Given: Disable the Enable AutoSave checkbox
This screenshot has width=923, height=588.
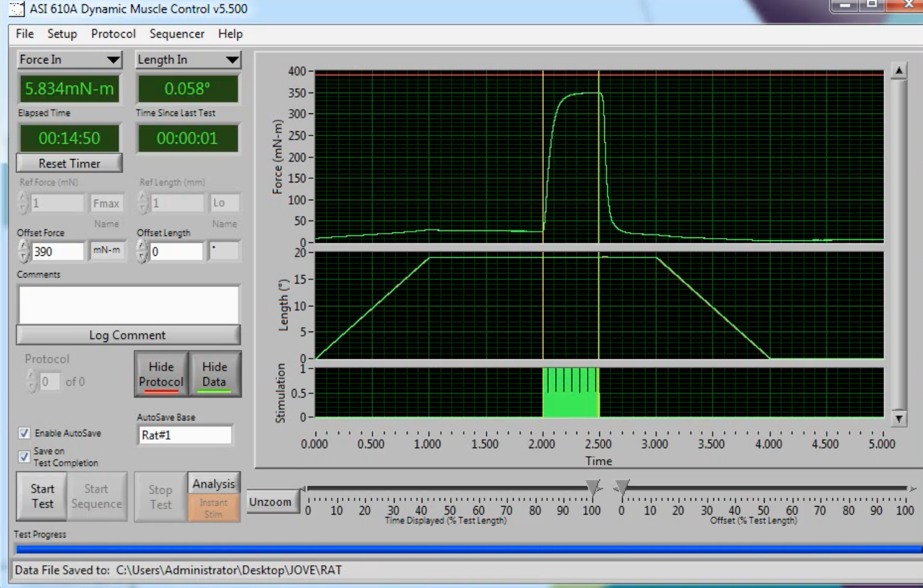Looking at the screenshot, I should pyautogui.click(x=24, y=433).
